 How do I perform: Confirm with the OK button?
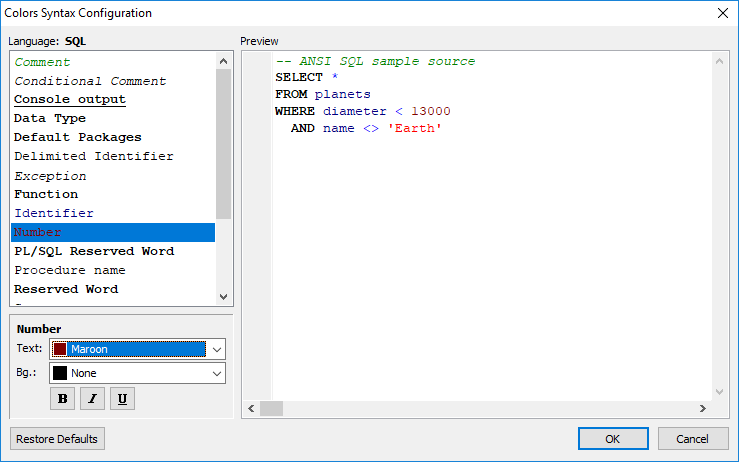613,439
